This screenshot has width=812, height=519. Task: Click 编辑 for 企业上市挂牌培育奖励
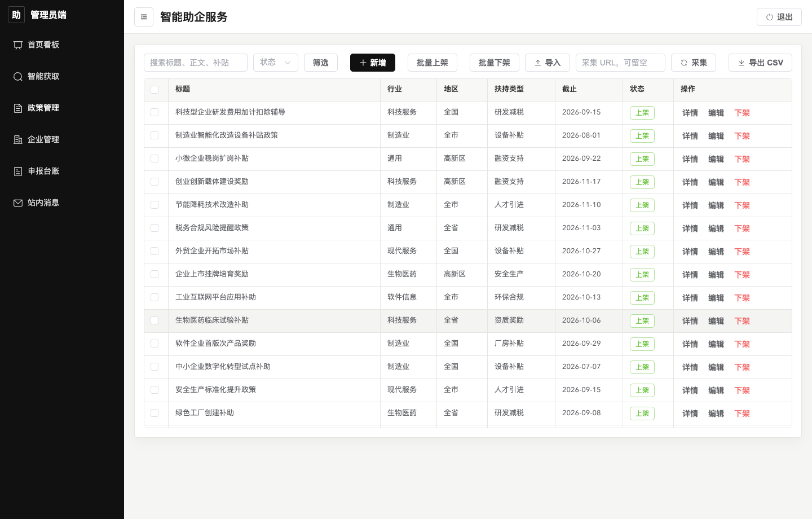point(716,275)
